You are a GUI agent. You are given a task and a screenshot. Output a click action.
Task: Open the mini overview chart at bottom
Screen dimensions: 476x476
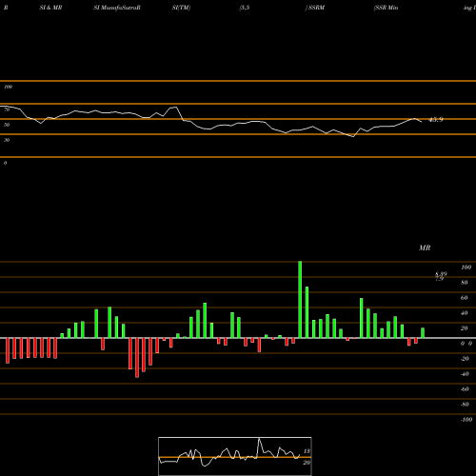235,456
